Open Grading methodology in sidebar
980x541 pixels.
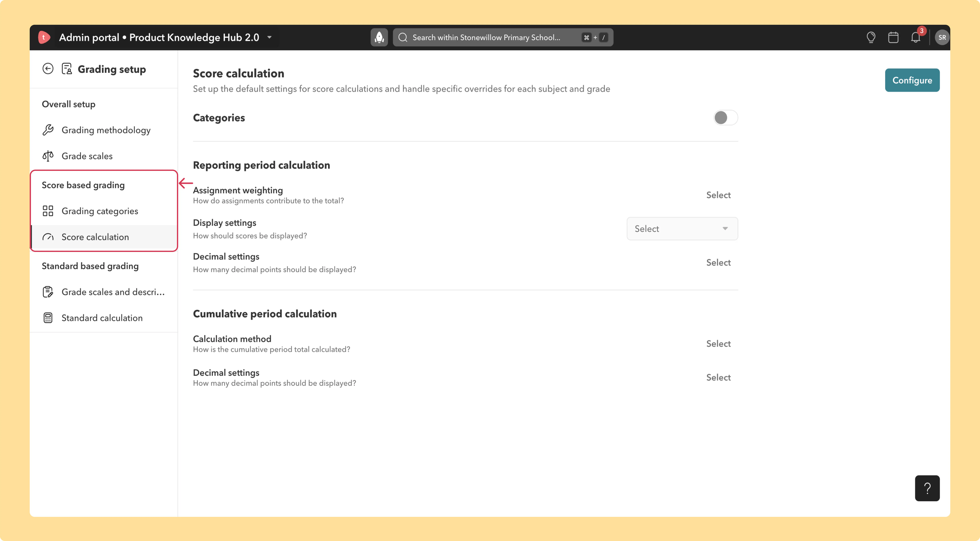(x=103, y=130)
